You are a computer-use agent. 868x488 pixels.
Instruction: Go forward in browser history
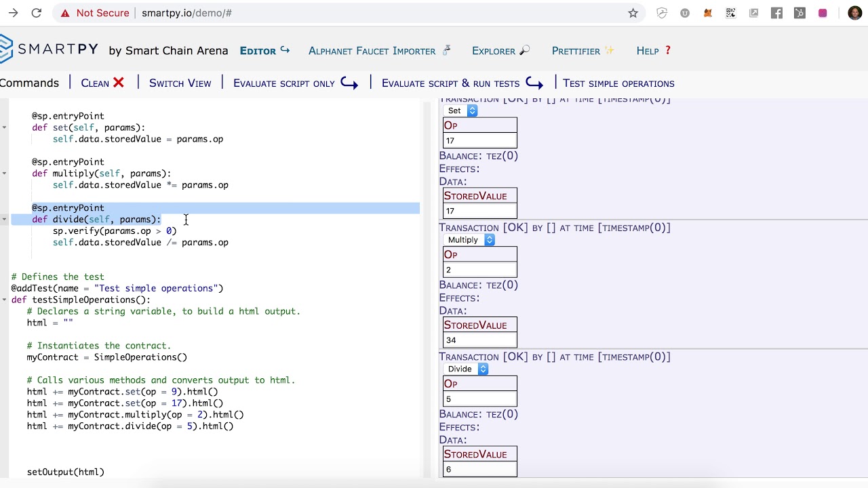point(13,13)
